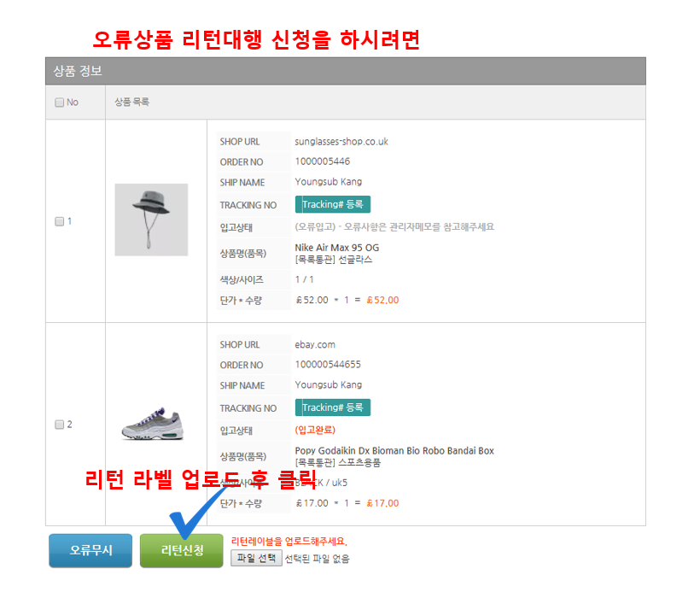Viewport: 700px width, 598px height.
Task: Click Tracking# 등록 for the ebay.com order
Action: 333,407
